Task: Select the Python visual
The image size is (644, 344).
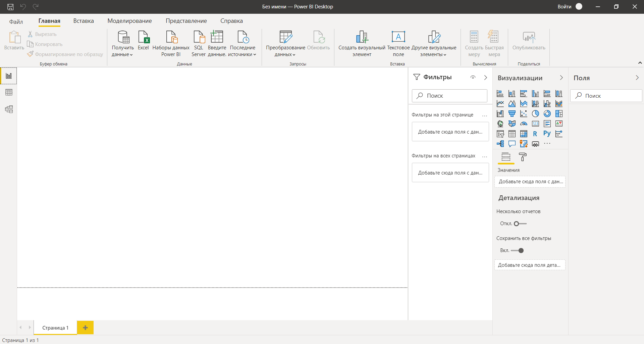Action: [547, 134]
